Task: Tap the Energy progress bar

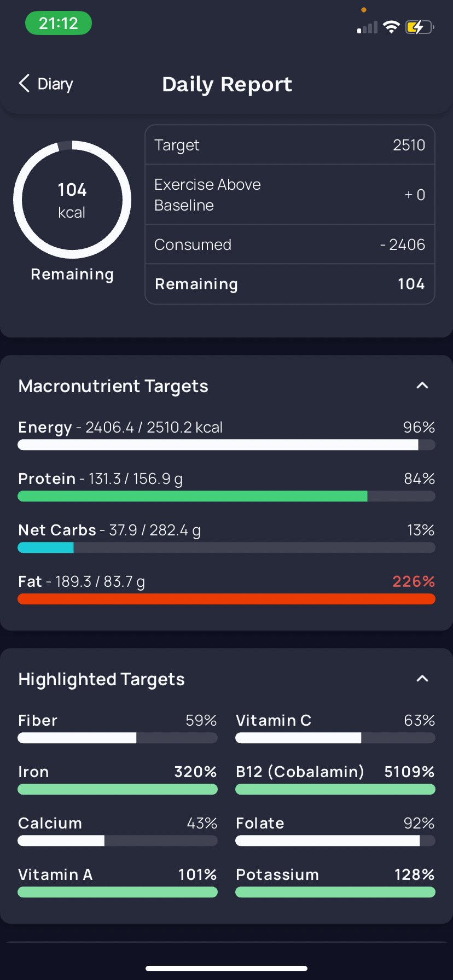Action: tap(226, 445)
